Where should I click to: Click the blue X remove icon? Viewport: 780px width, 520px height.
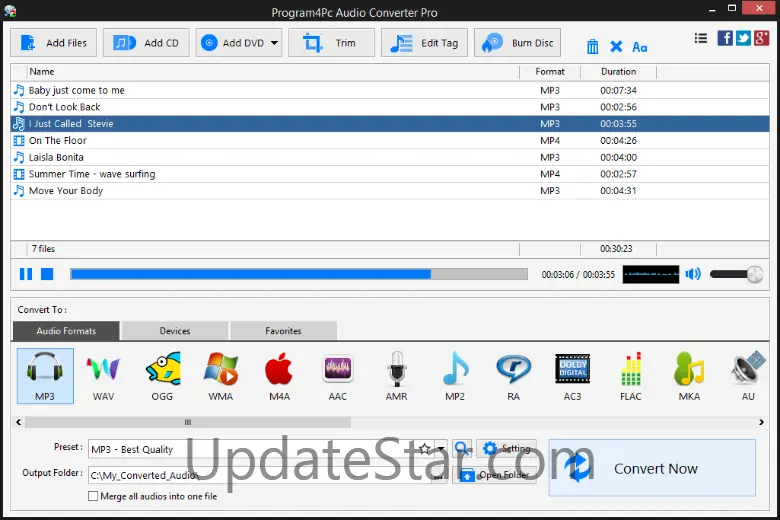pyautogui.click(x=616, y=47)
